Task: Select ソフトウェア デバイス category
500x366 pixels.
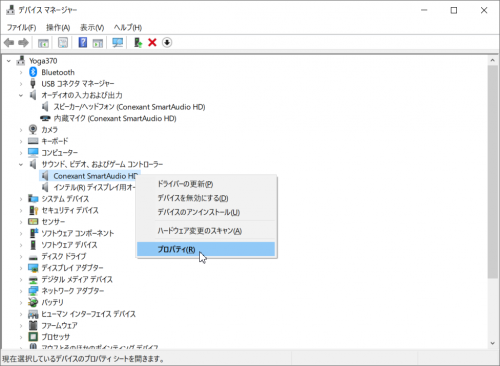Action: [69, 245]
